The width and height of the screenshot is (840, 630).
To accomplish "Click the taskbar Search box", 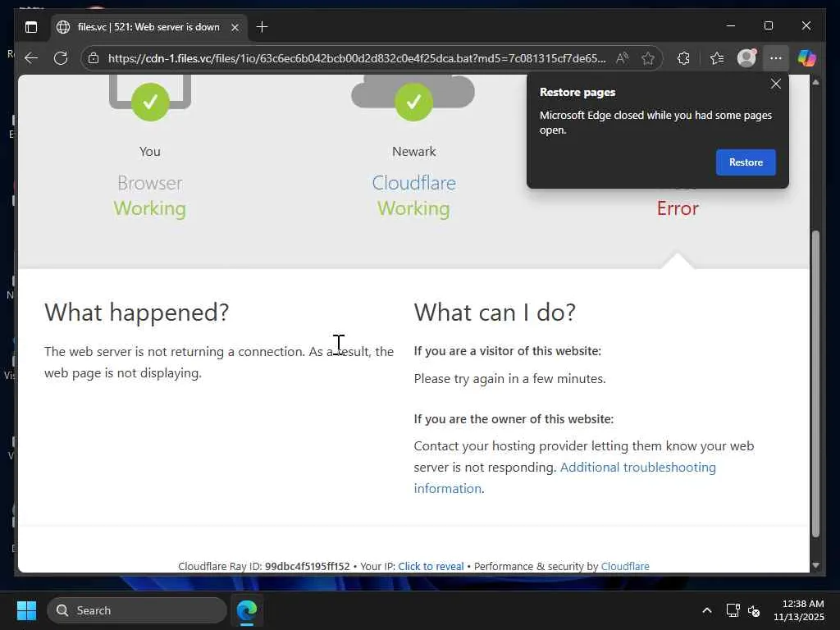I will click(137, 610).
